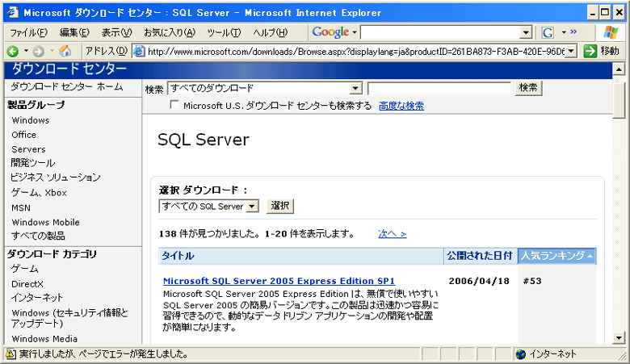This screenshot has width=630, height=364.
Task: Select ゲーム、Xbox product group
Action: click(x=39, y=193)
